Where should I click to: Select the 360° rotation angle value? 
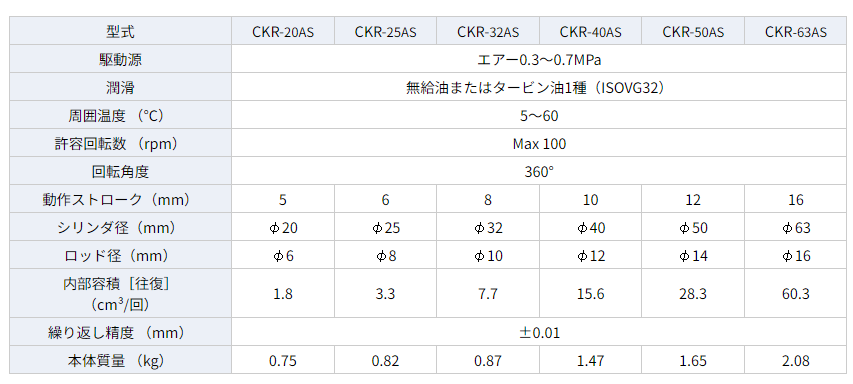click(539, 171)
